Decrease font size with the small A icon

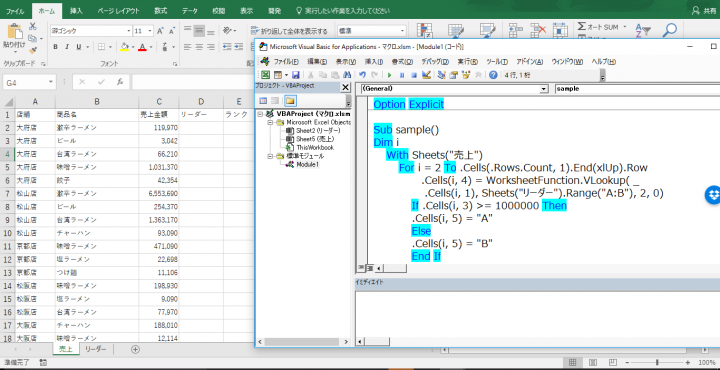click(172, 31)
